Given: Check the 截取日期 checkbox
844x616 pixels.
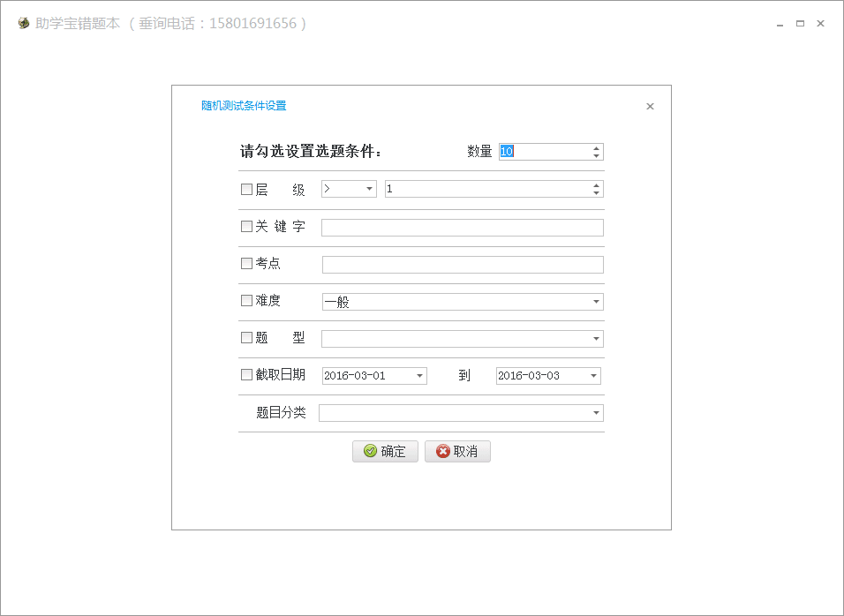Looking at the screenshot, I should pyautogui.click(x=246, y=374).
